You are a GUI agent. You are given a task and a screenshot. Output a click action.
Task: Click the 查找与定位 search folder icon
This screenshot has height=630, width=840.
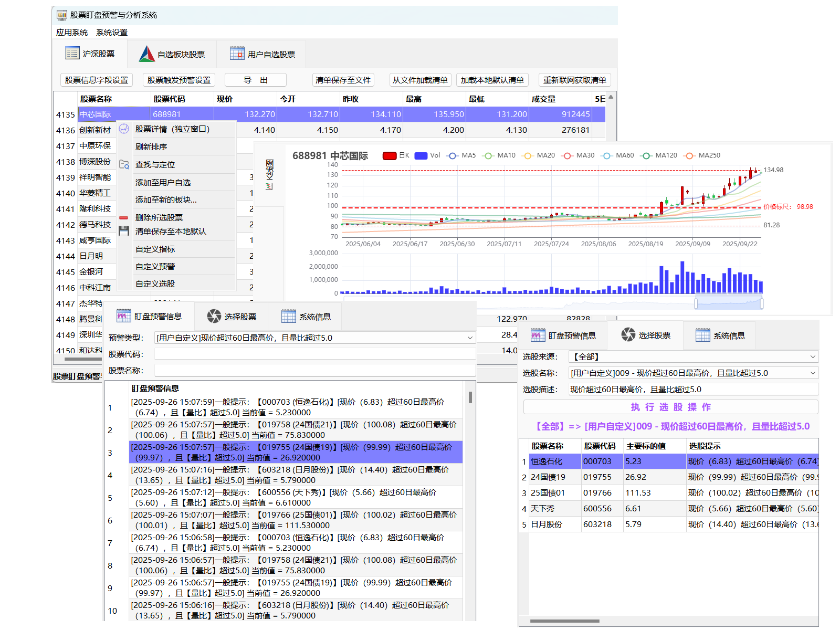pos(124,164)
